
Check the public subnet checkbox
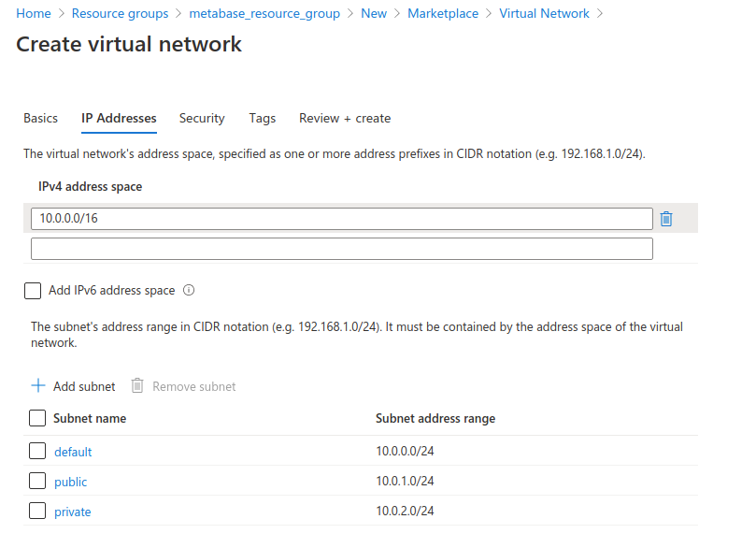tap(36, 481)
